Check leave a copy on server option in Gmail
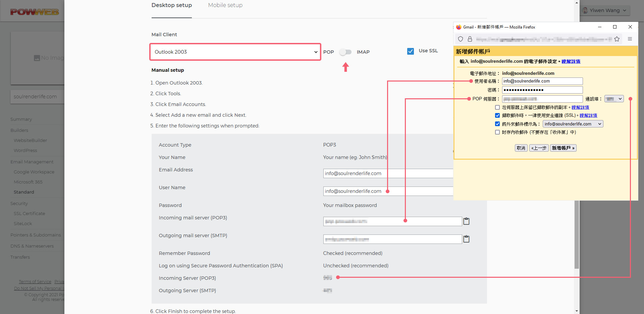This screenshot has width=644, height=314. click(x=497, y=107)
